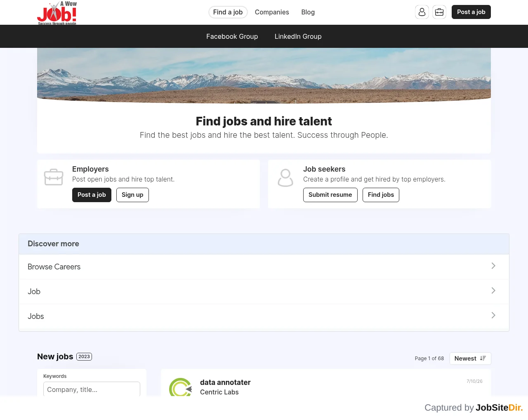Click the Centric Labs company name

219,392
